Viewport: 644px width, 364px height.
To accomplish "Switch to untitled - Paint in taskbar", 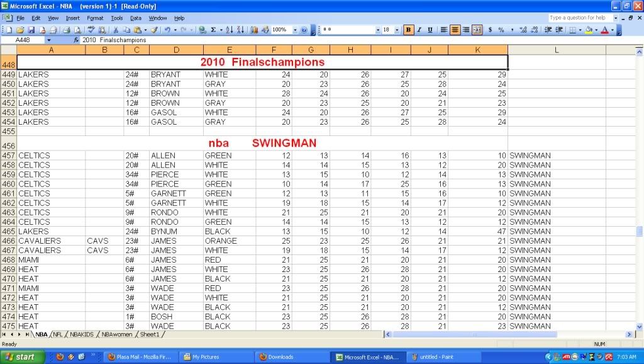I will coord(444,357).
